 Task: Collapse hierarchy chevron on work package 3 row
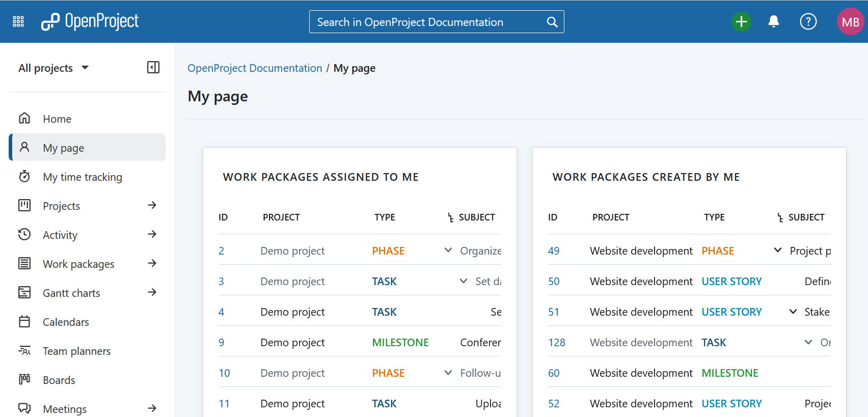(464, 281)
